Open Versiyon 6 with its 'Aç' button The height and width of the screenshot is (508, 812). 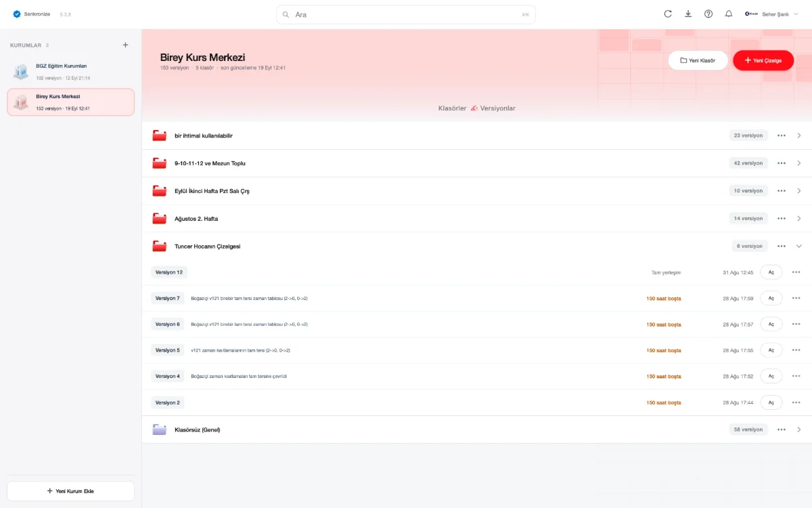click(771, 324)
